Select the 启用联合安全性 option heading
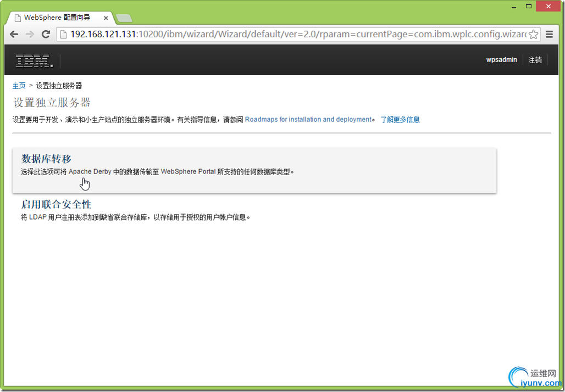The width and height of the screenshot is (565, 392). click(56, 204)
